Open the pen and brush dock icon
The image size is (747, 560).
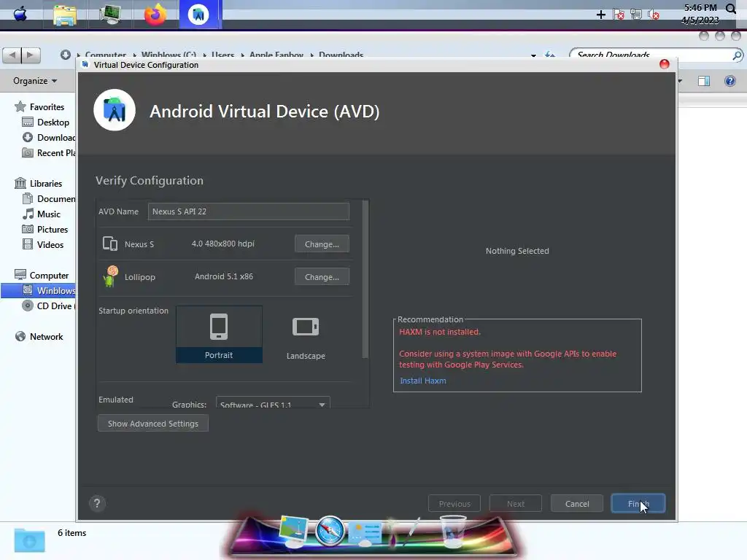point(404,531)
